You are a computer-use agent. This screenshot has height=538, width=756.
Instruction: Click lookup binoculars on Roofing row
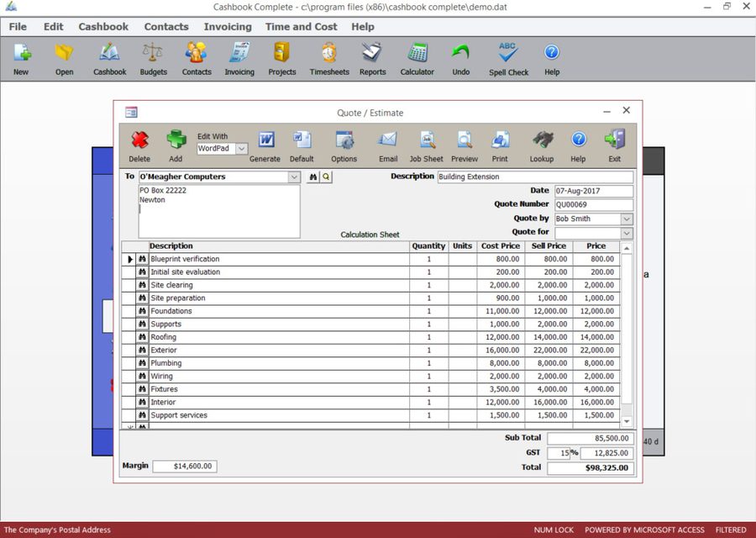point(142,337)
